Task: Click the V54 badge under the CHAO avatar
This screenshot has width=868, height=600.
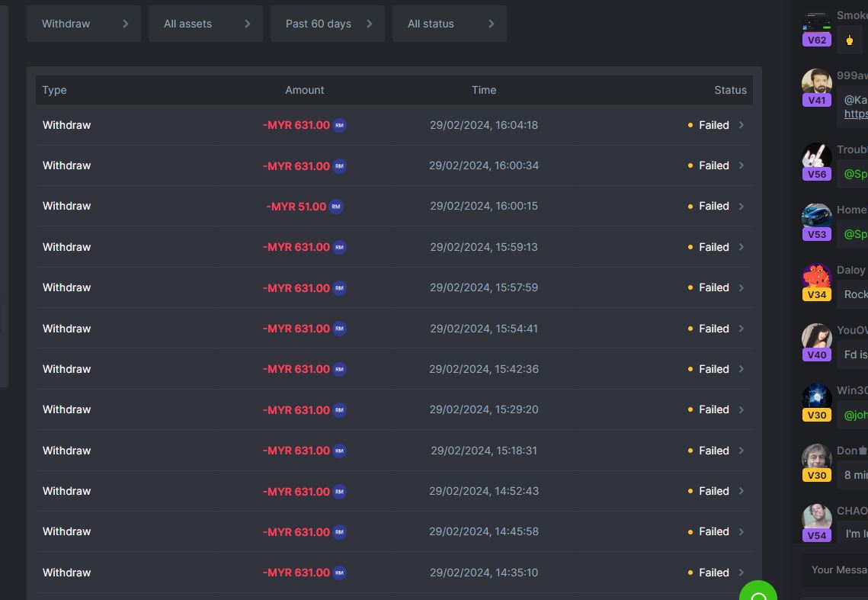Action: 816,535
